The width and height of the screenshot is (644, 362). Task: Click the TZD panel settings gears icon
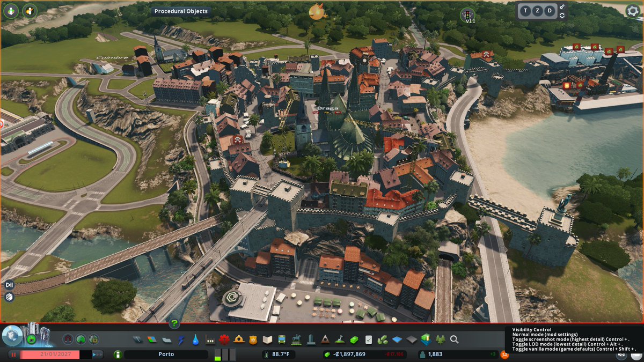point(562,7)
